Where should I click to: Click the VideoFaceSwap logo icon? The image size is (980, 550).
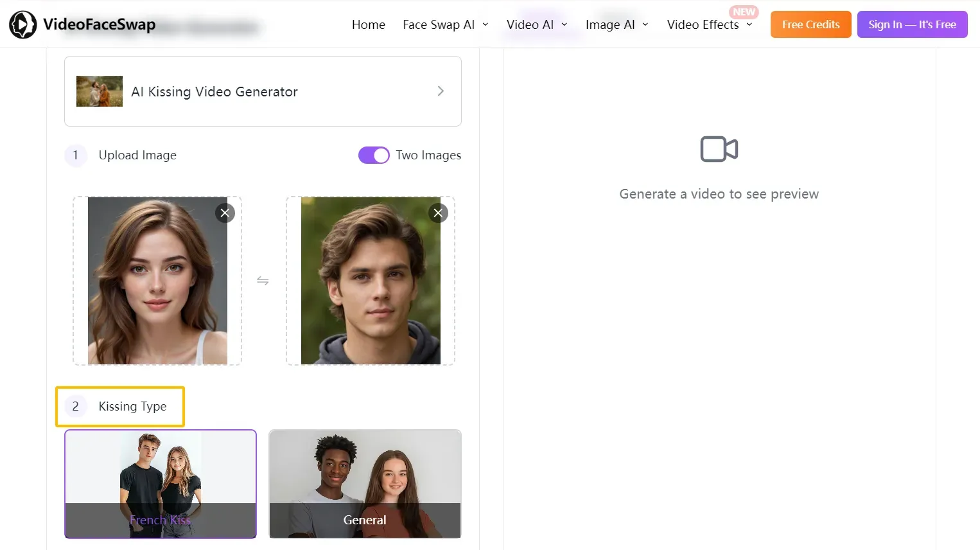coord(22,24)
